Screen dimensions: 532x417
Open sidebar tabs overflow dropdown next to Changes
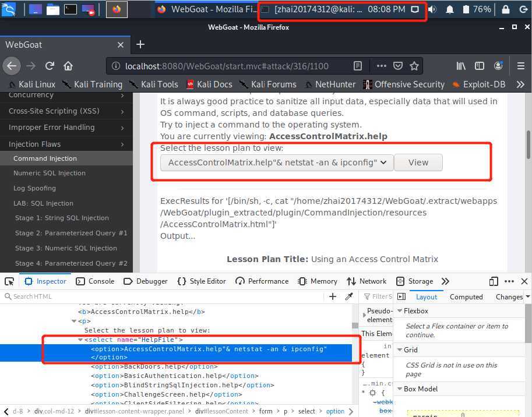point(528,296)
